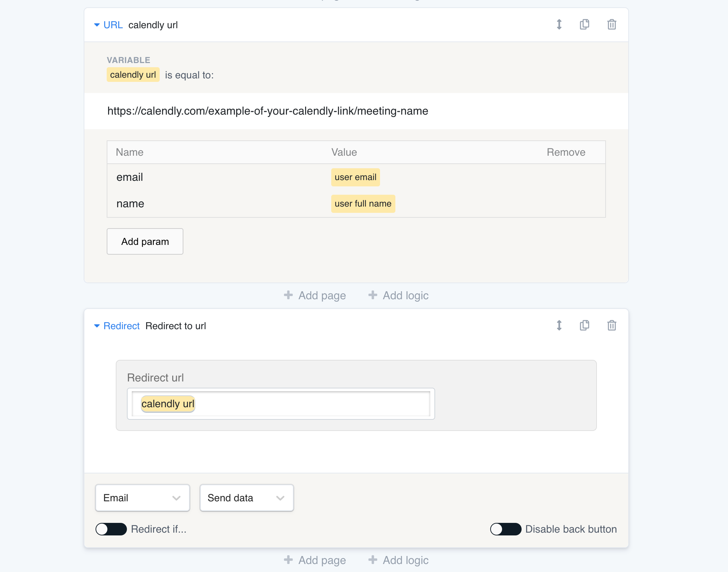
Task: Collapse the URL calendly url block
Action: (x=97, y=25)
